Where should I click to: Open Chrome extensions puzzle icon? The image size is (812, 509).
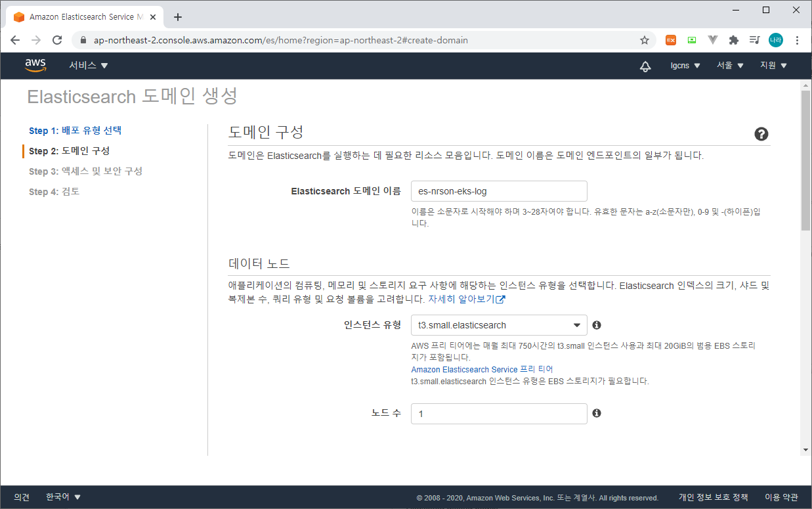(734, 40)
